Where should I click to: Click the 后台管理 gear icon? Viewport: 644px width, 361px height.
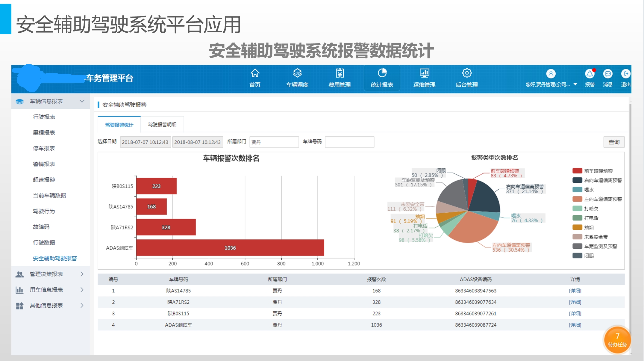[466, 73]
